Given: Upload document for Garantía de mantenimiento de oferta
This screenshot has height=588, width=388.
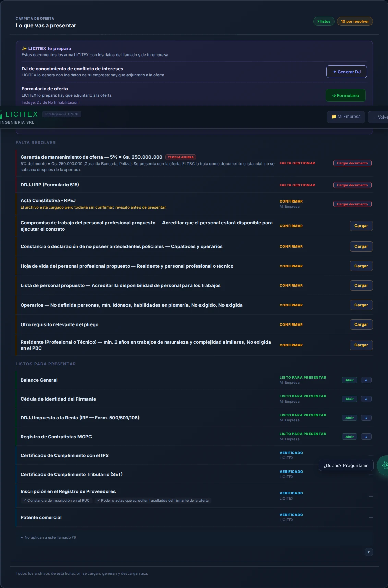Looking at the screenshot, I should click(352, 163).
